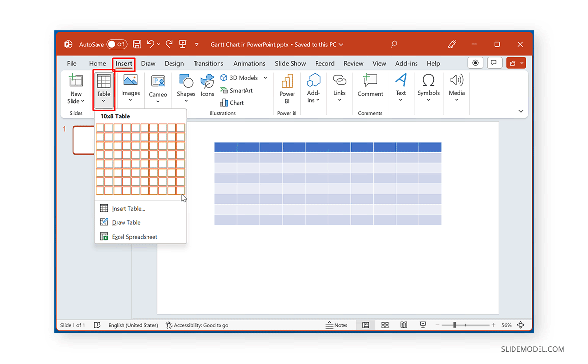Click the Undo arrow icon
The height and width of the screenshot is (364, 588).
[151, 44]
